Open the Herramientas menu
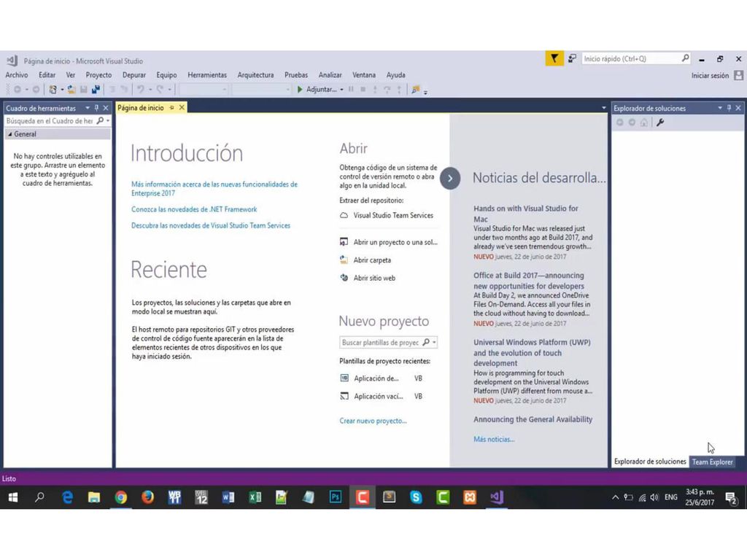This screenshot has width=747, height=560. [x=207, y=75]
